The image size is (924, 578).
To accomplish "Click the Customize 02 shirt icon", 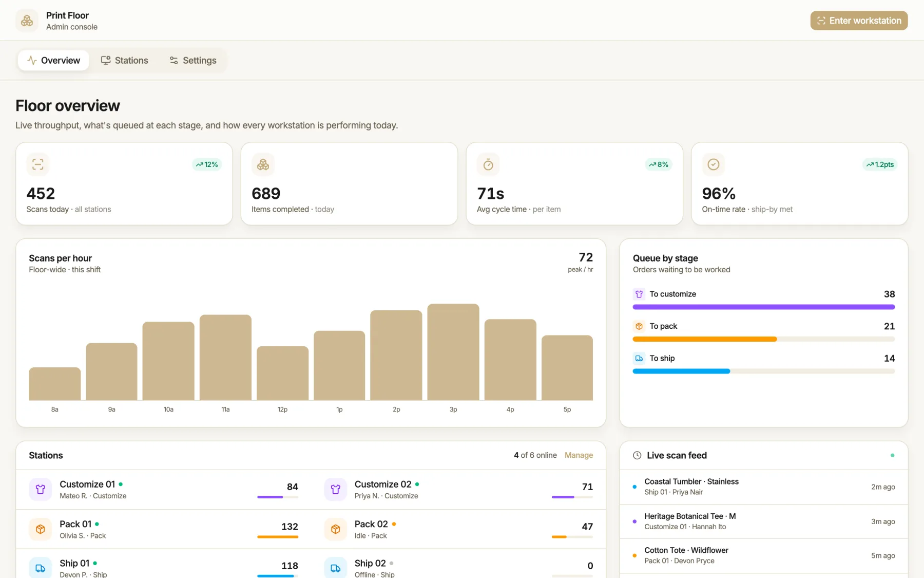I will (x=335, y=489).
